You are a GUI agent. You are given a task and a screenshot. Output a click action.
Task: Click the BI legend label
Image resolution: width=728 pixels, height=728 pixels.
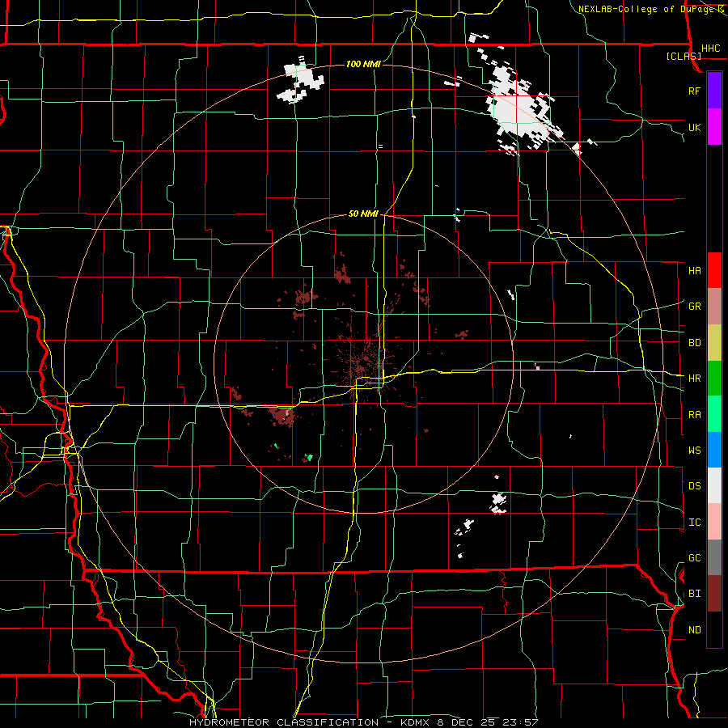695,594
